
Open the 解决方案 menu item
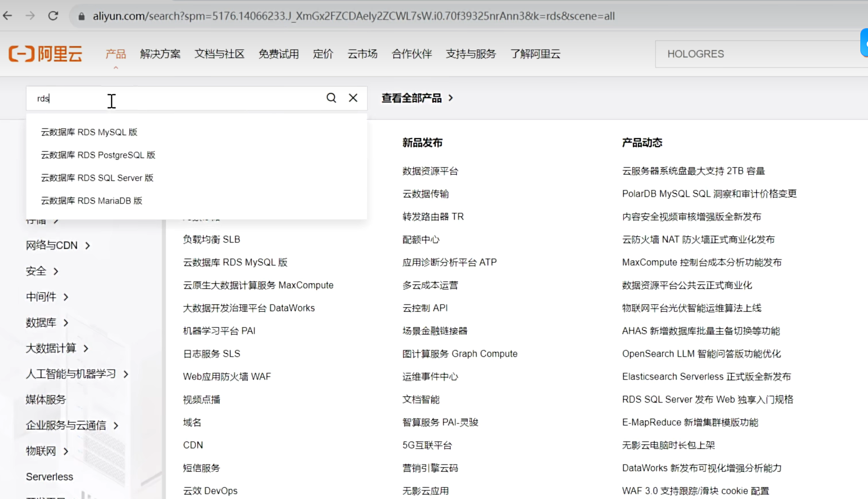tap(160, 54)
